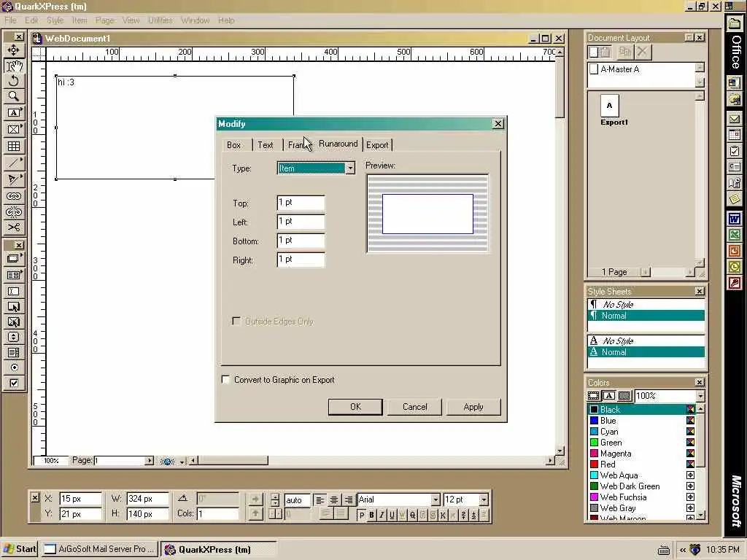Select the Linking chain tool
This screenshot has height=560, width=747.
tap(14, 195)
